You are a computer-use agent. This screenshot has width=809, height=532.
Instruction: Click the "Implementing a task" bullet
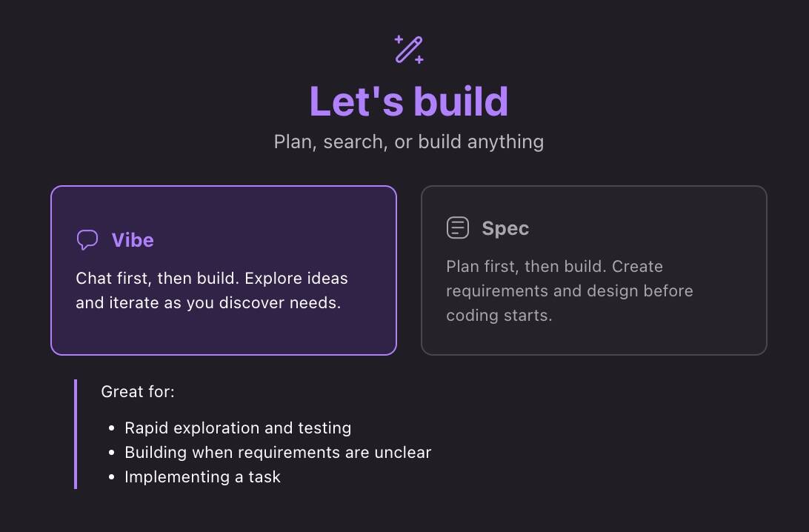pyautogui.click(x=202, y=477)
